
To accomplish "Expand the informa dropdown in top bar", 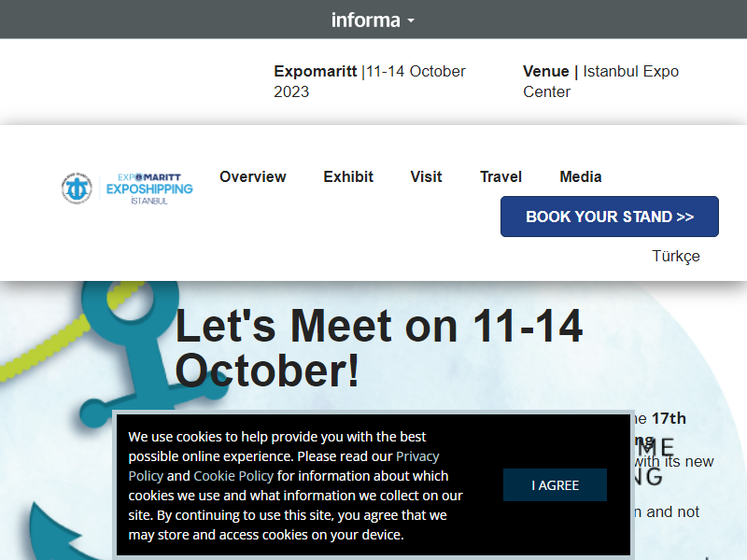I will 373,20.
